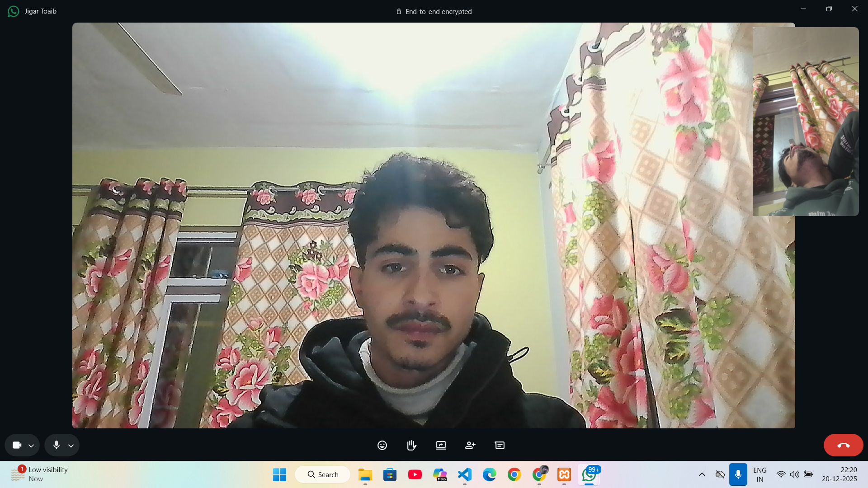Image resolution: width=868 pixels, height=488 pixels.
Task: Mute the microphone
Action: pos(57,446)
